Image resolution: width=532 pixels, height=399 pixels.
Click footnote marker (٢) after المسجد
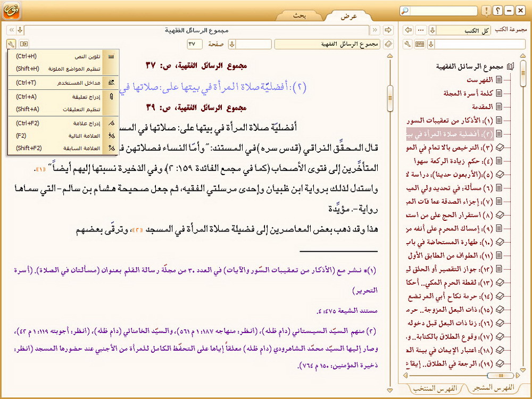138,230
